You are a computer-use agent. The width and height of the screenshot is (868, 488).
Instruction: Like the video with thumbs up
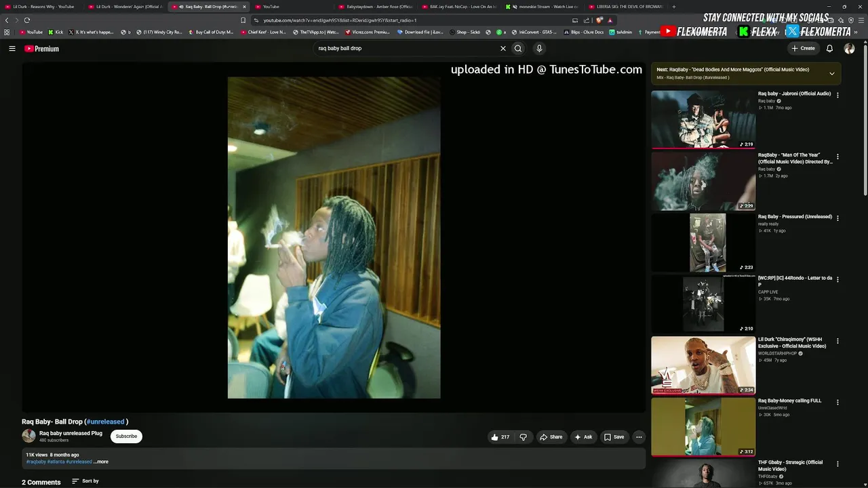pos(500,437)
